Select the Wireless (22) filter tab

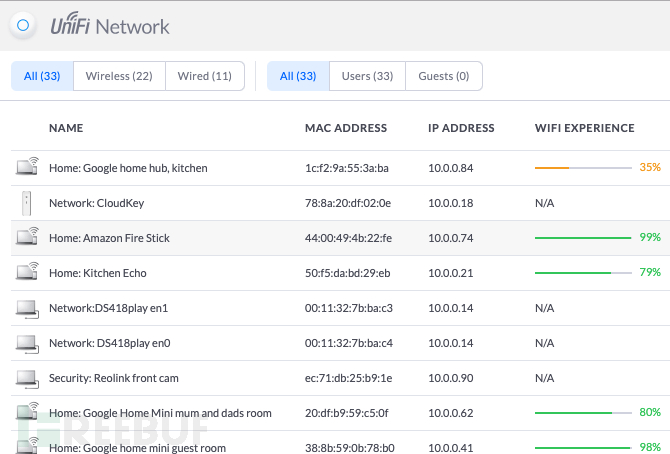pyautogui.click(x=119, y=76)
